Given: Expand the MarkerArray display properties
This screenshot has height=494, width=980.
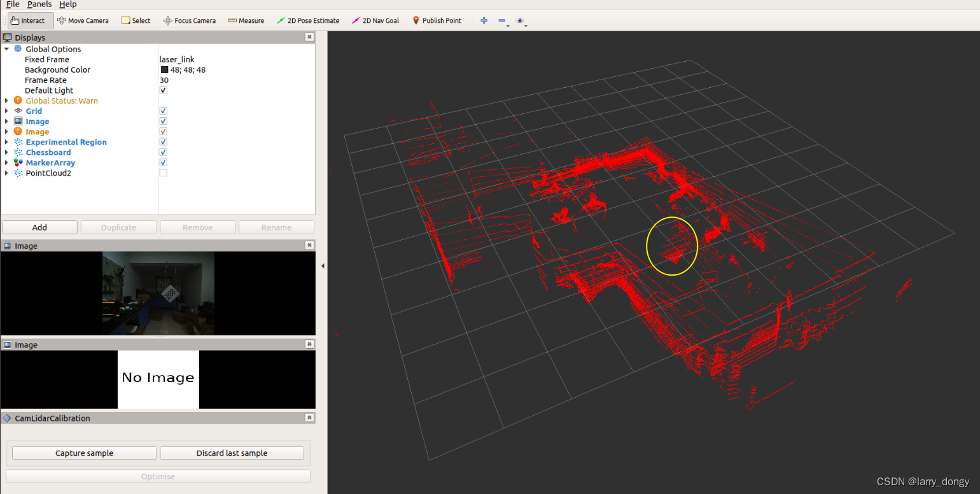Looking at the screenshot, I should tap(6, 162).
